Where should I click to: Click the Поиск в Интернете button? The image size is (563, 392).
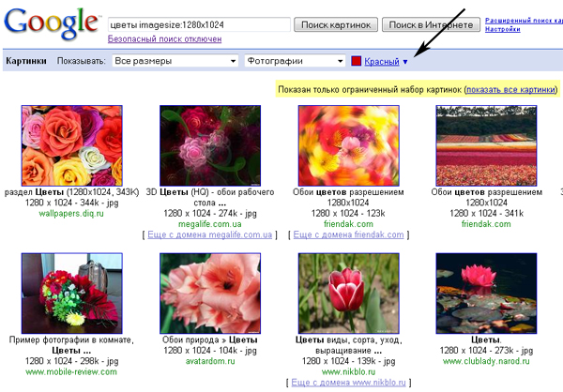point(431,24)
